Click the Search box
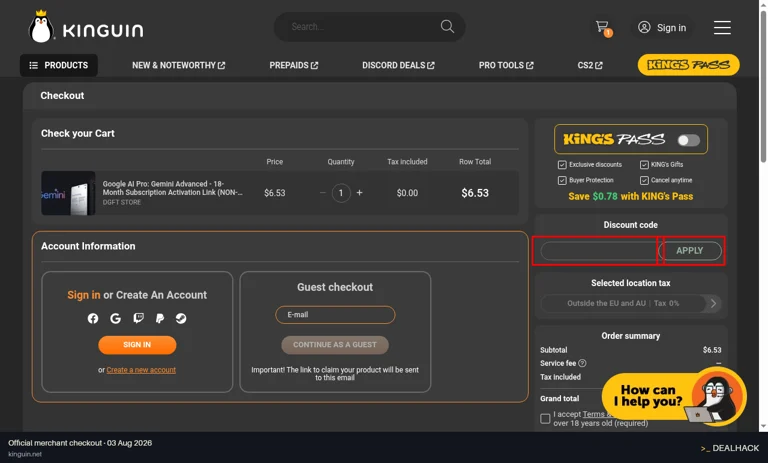The height and width of the screenshot is (463, 768). pos(369,26)
